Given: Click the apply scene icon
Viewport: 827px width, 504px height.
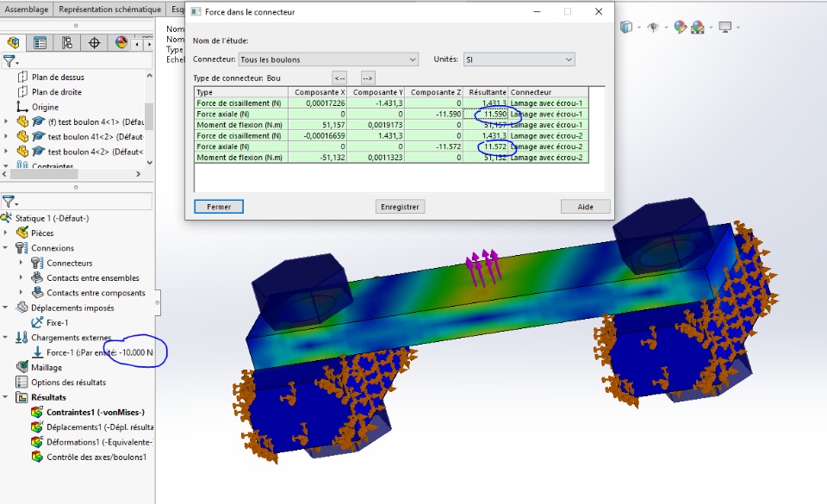Looking at the screenshot, I should pos(697,27).
